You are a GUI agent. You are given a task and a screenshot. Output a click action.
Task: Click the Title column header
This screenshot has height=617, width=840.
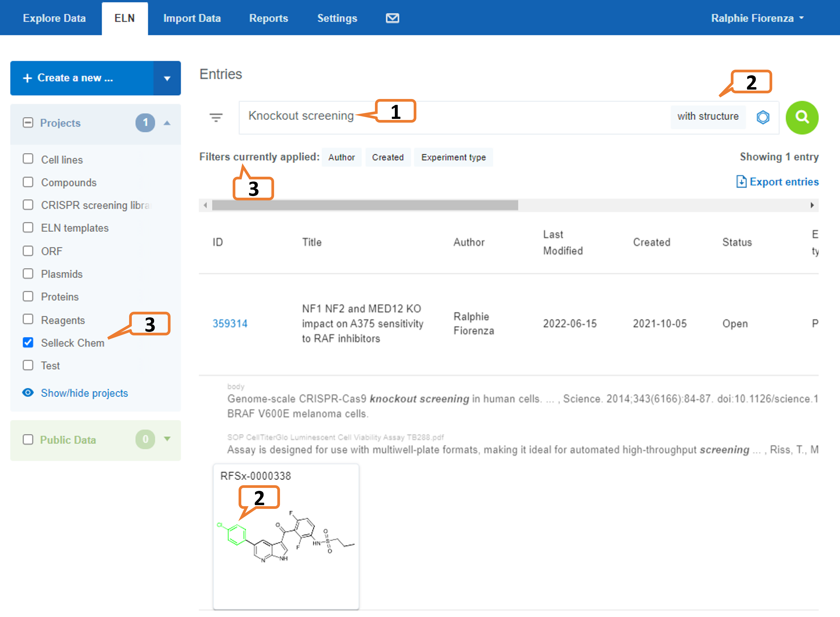click(311, 242)
